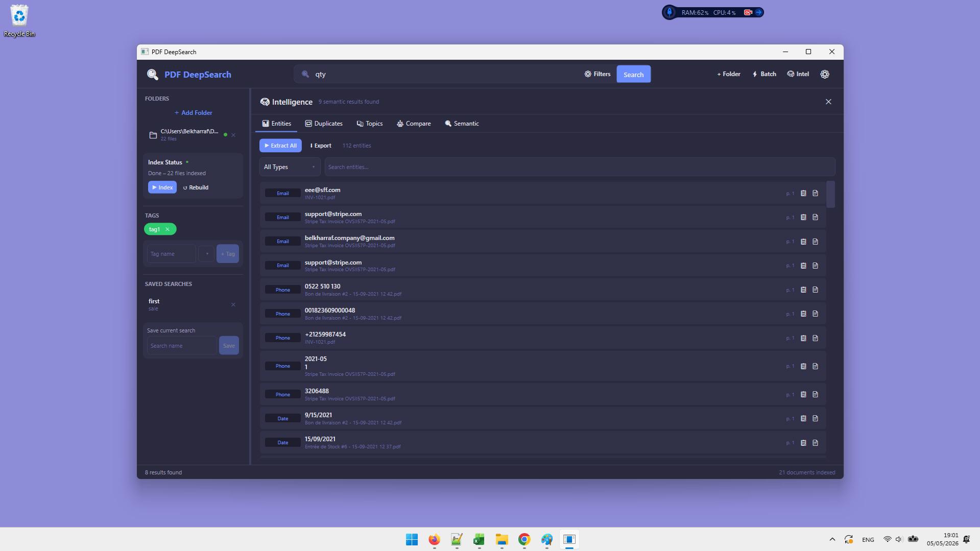Open the Windows Start menu
The width and height of the screenshot is (980, 551).
[x=412, y=539]
